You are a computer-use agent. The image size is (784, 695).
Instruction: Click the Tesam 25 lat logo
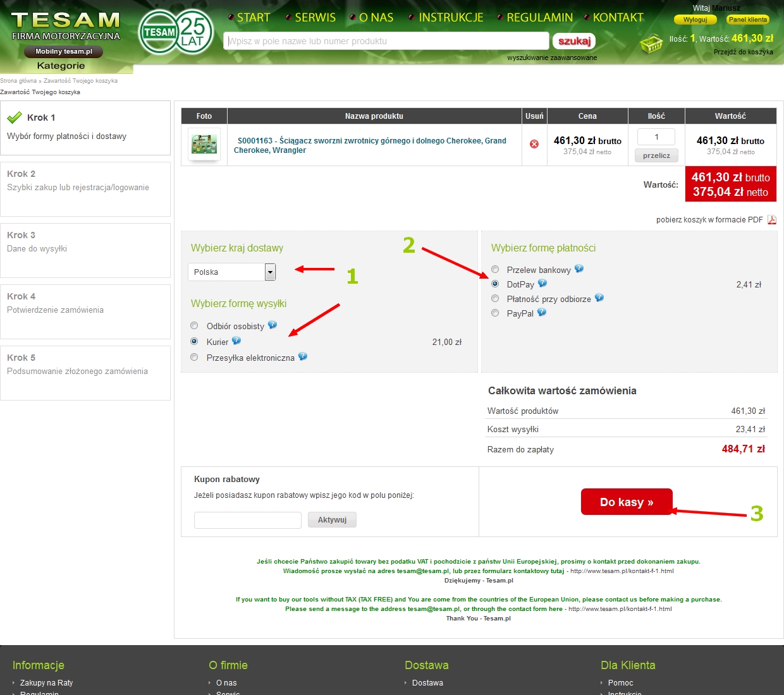[176, 32]
